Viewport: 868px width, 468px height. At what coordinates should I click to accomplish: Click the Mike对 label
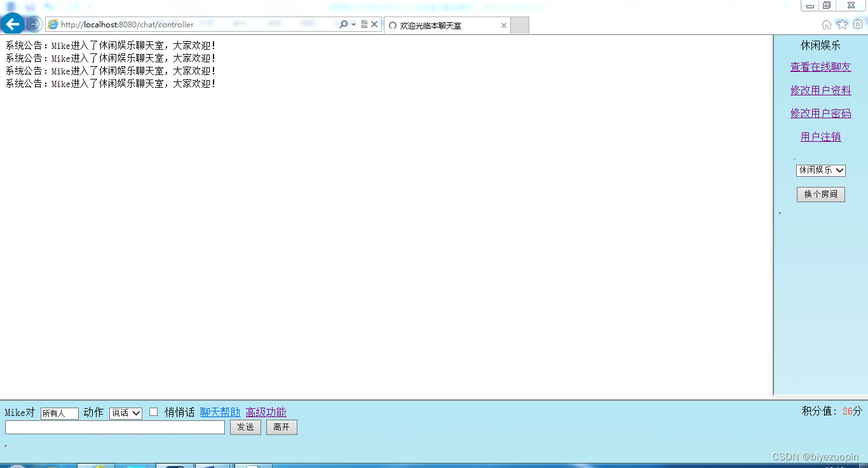tap(20, 413)
